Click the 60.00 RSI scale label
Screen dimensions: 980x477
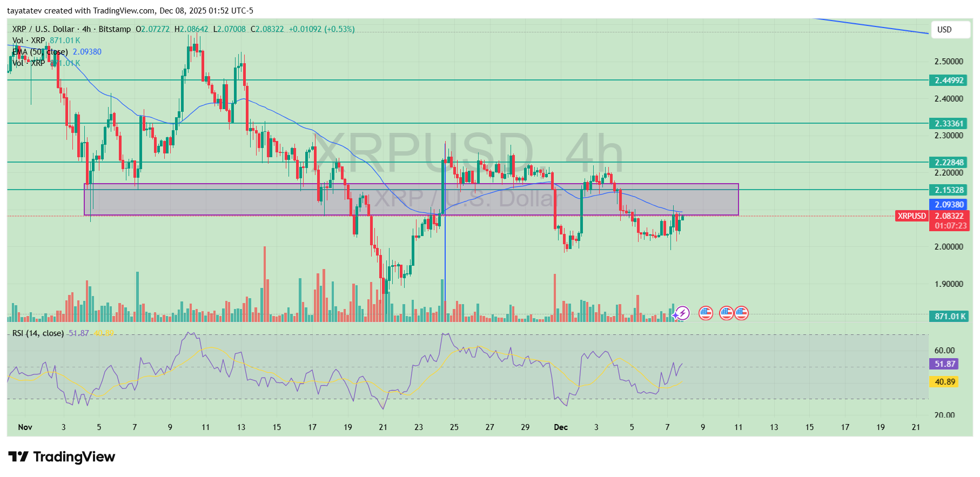click(x=944, y=351)
